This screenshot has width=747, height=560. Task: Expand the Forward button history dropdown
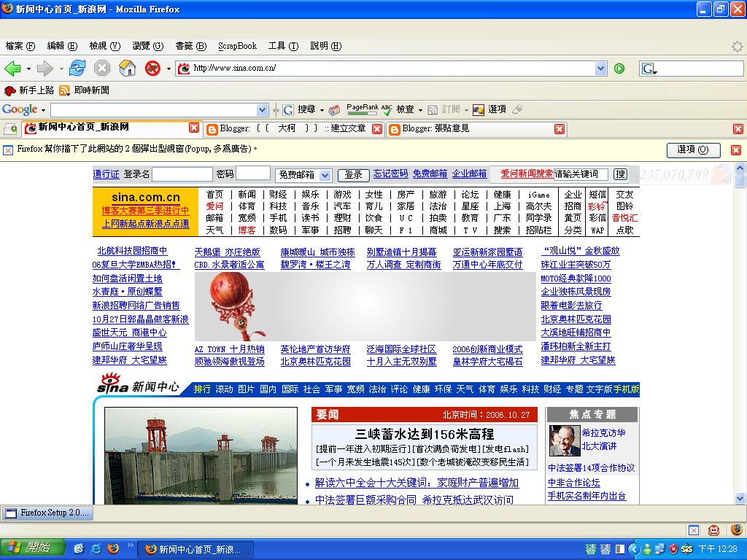coord(61,69)
